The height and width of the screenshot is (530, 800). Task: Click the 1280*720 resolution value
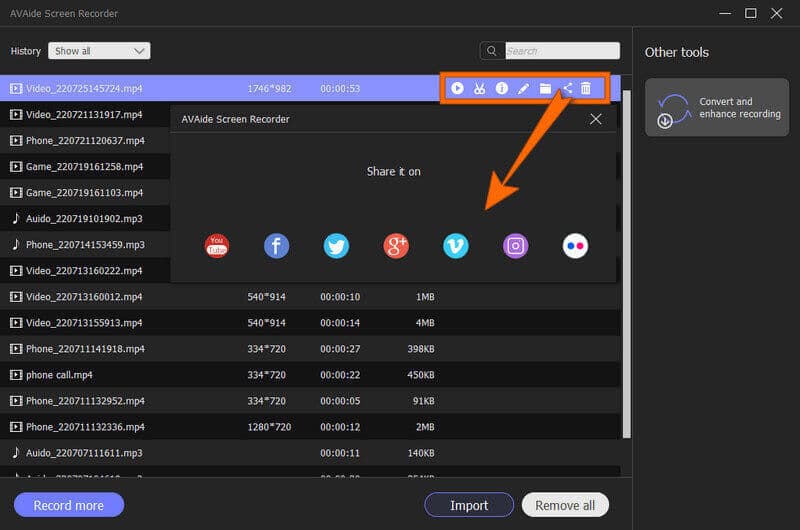(x=269, y=427)
